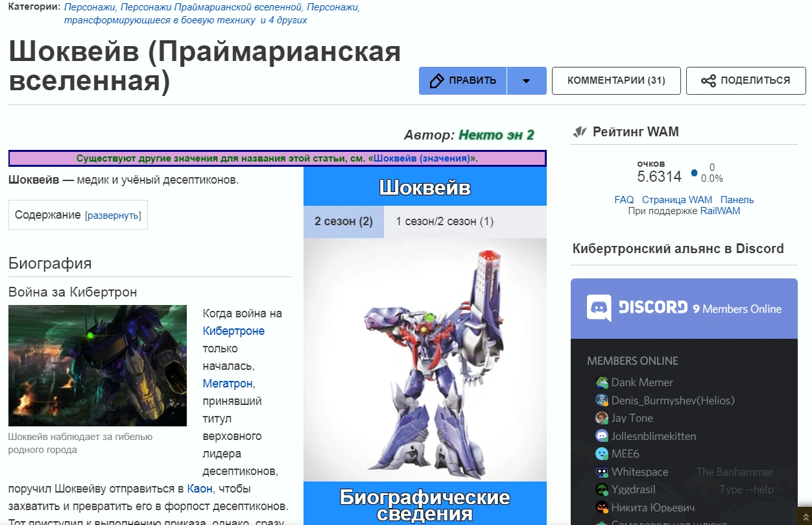The image size is (812, 525).
Task: Click the Discord logo icon
Action: click(x=599, y=308)
